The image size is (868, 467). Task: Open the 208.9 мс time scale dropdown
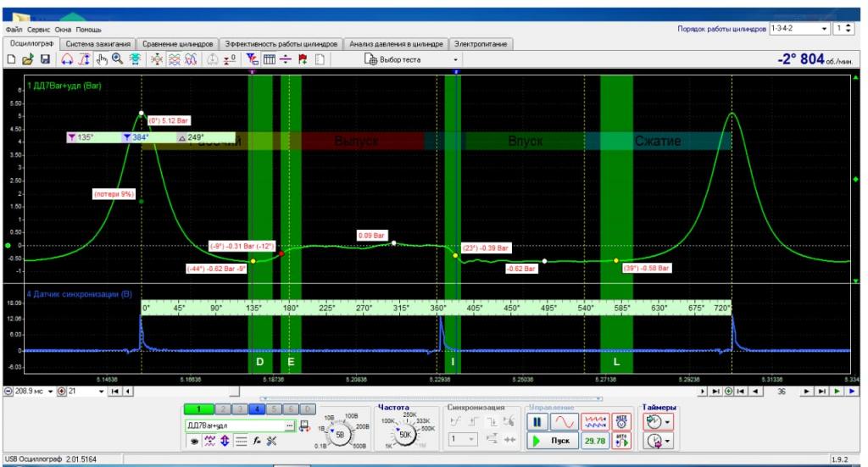(50, 392)
